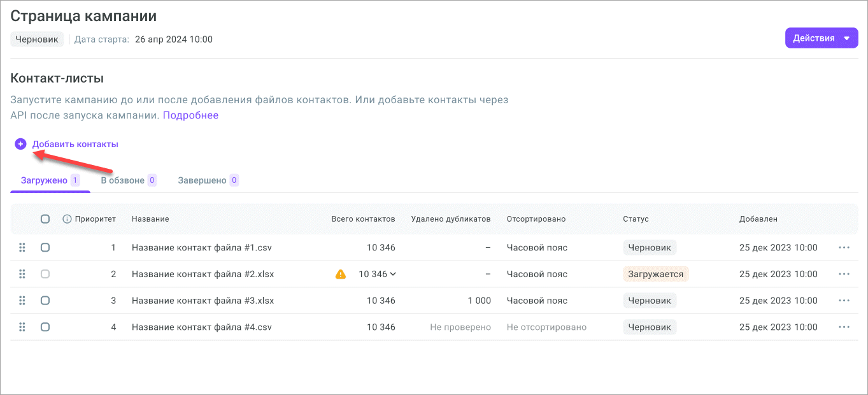Click the Подробнее link
Image resolution: width=868 pixels, height=395 pixels.
(x=190, y=115)
